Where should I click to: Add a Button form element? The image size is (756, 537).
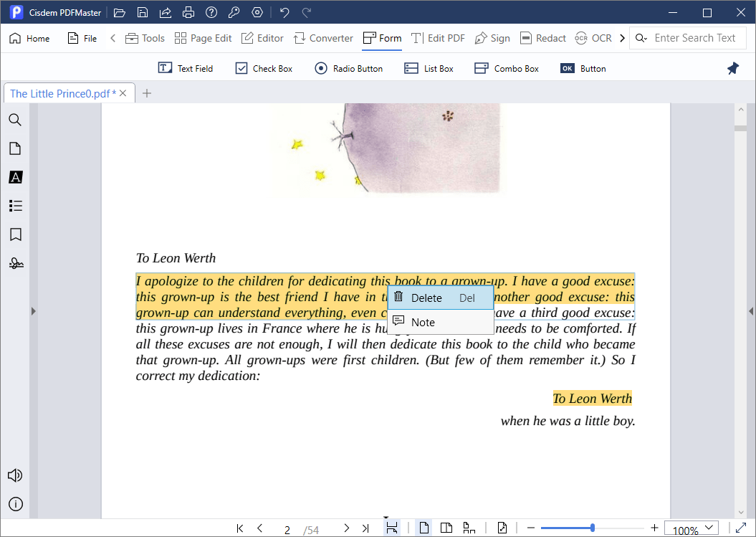[583, 69]
